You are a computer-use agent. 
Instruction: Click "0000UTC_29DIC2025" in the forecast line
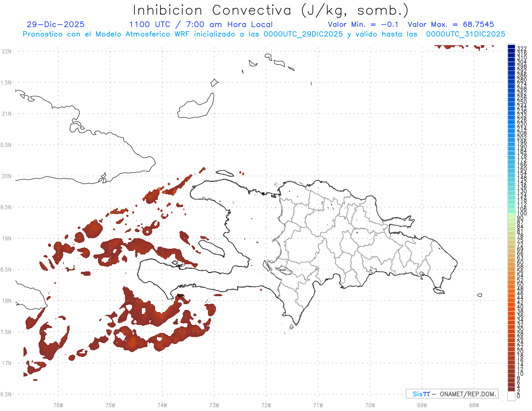303,34
